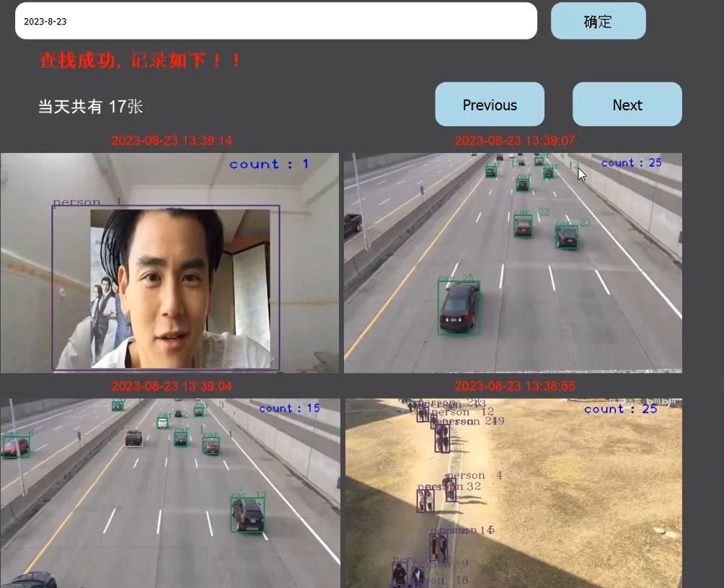Go to the Previous page of records

tap(490, 105)
